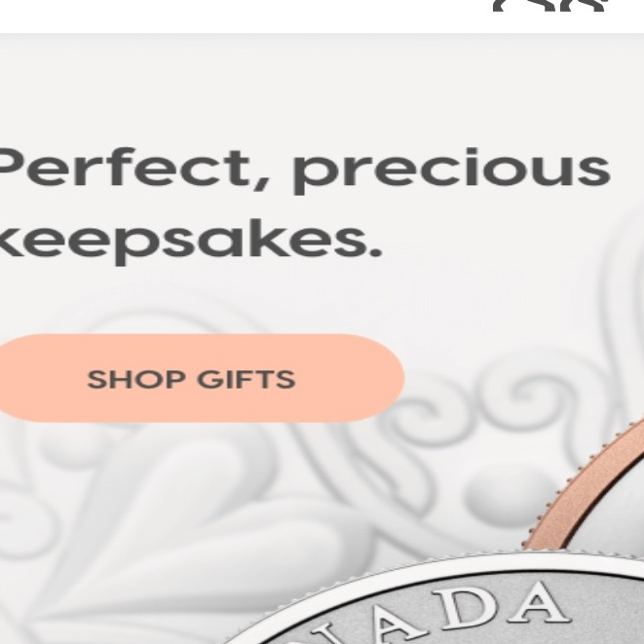Click the rose gold coin edge

tap(586, 484)
